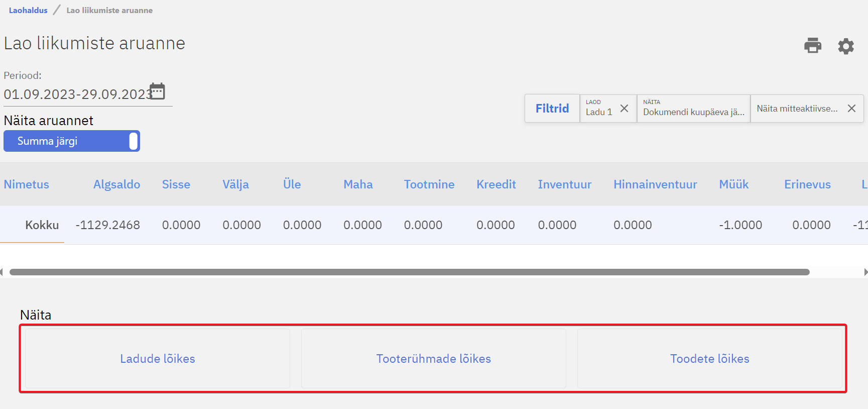Sort by Müük column header

(733, 184)
